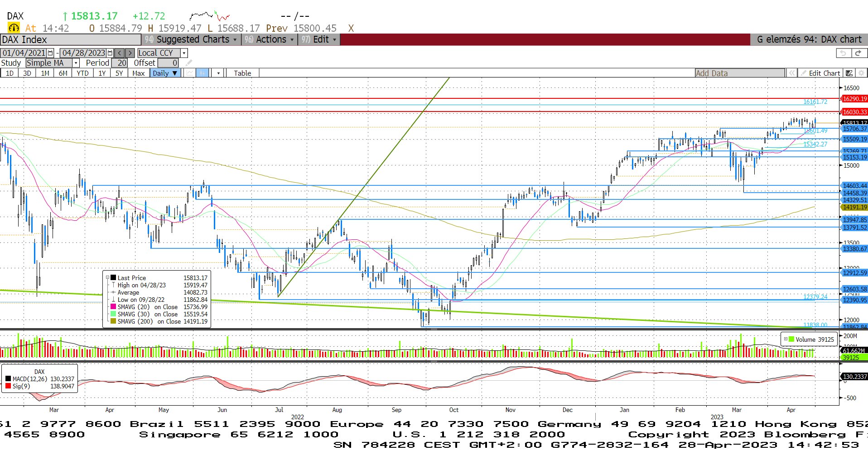868x470 pixels.
Task: Click the Offset value field
Action: tap(168, 63)
